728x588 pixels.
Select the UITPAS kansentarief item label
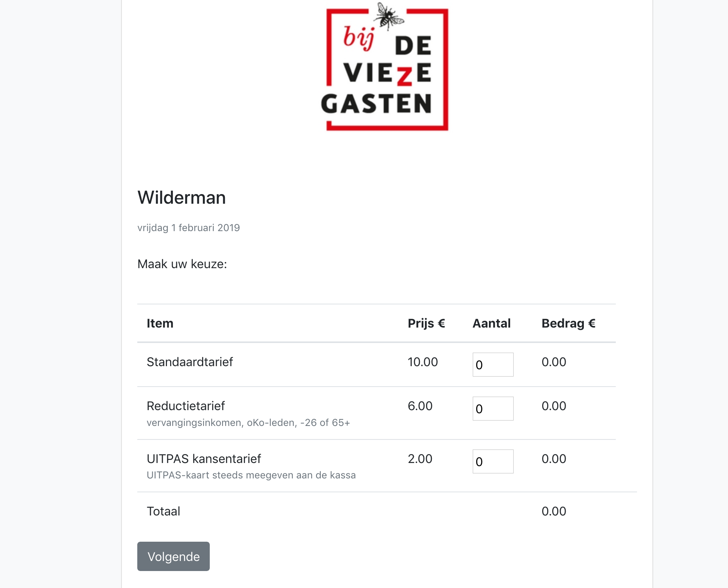tap(204, 459)
